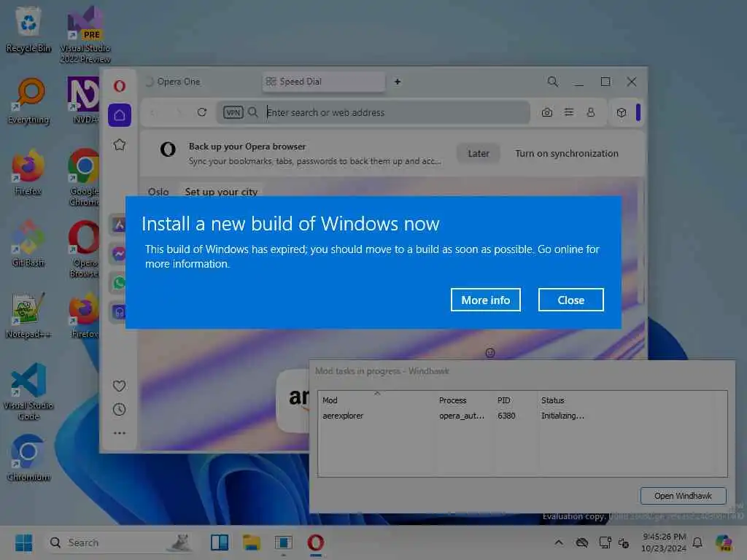Open Recycle Bin desktop icon
Image resolution: width=747 pixels, height=560 pixels.
(28, 30)
